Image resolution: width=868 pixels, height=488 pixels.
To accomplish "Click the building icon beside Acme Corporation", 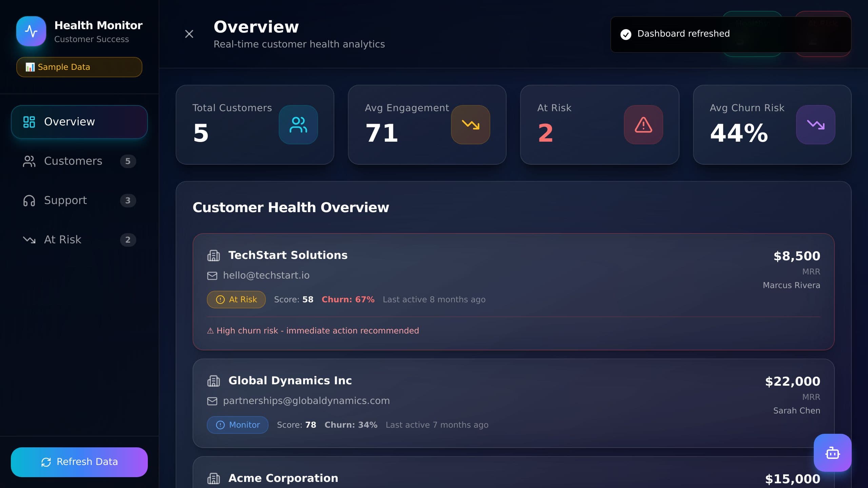I will 214,479.
